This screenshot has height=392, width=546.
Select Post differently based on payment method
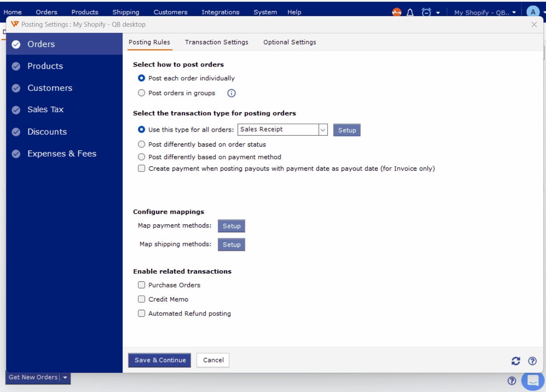tap(141, 157)
